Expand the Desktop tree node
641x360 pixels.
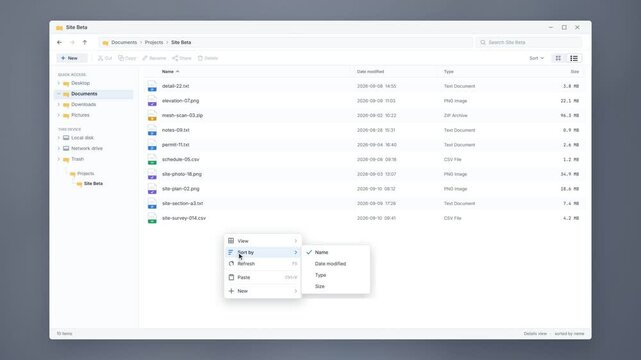pos(59,83)
